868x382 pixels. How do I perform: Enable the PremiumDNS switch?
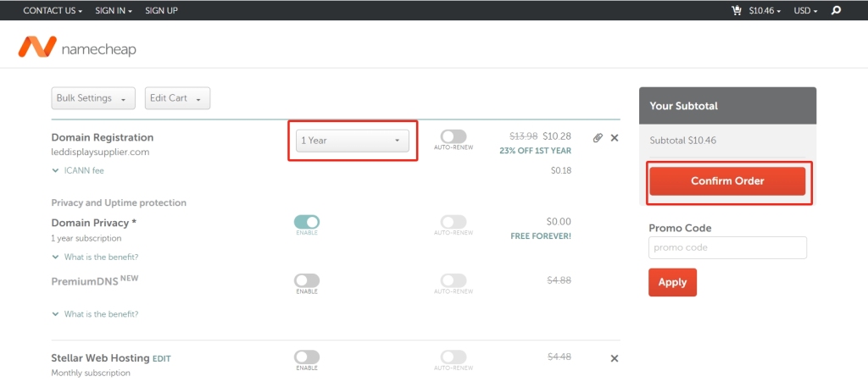tap(307, 280)
